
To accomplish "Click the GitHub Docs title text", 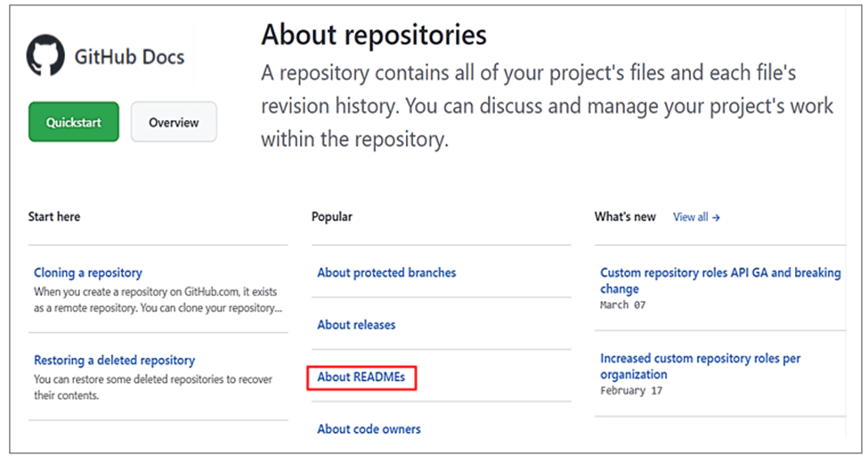I will (x=129, y=57).
